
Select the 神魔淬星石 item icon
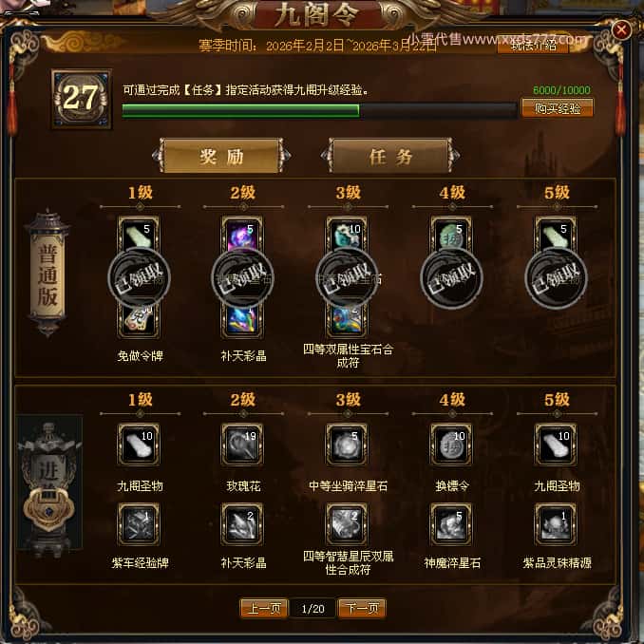click(451, 524)
